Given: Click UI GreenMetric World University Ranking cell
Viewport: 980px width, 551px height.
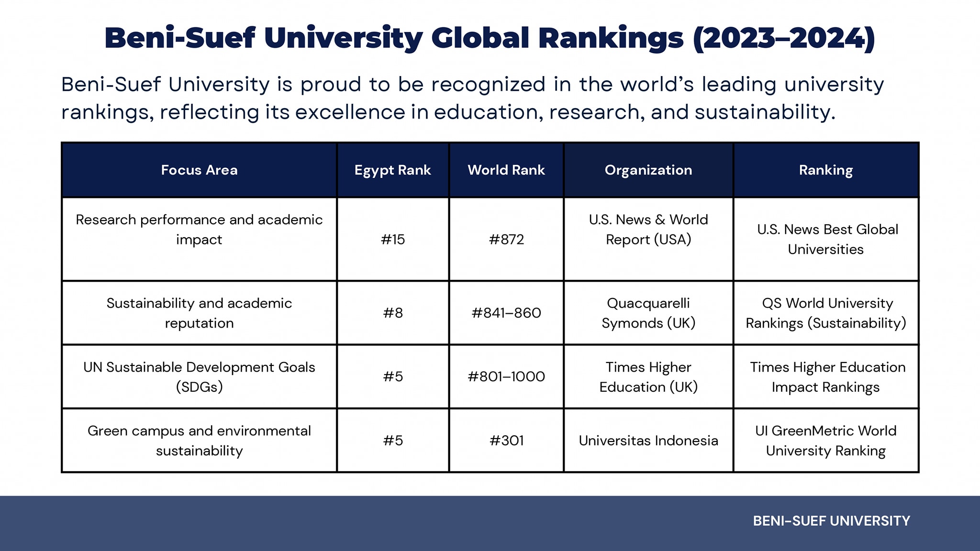Looking at the screenshot, I should pos(826,441).
